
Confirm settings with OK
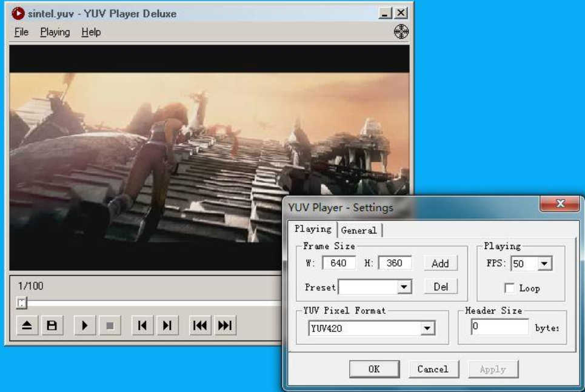coord(374,369)
